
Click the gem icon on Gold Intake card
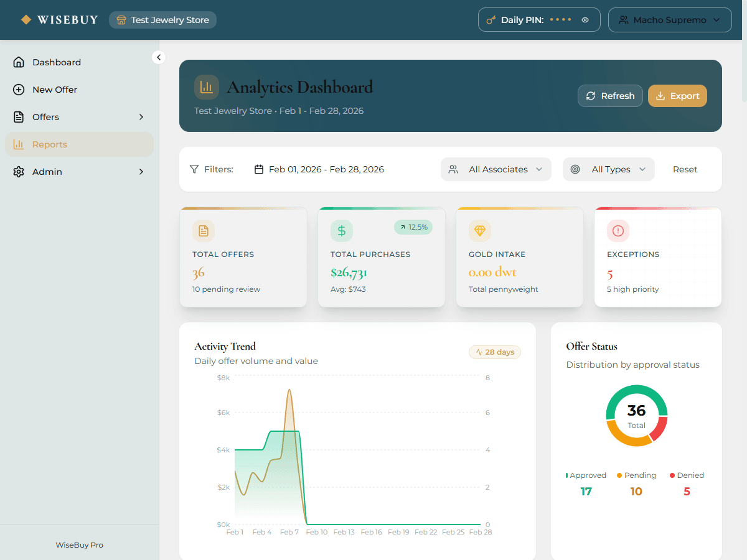point(479,231)
